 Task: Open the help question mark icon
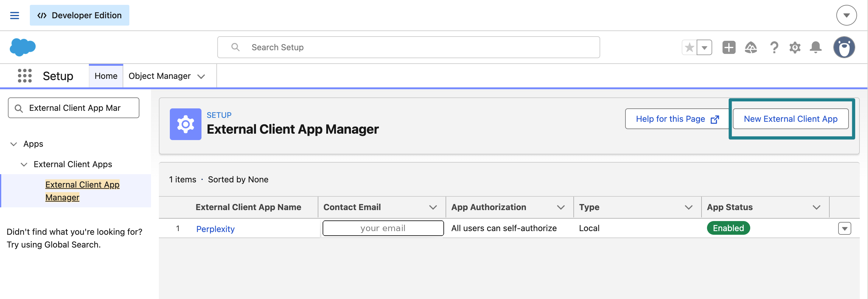[774, 47]
